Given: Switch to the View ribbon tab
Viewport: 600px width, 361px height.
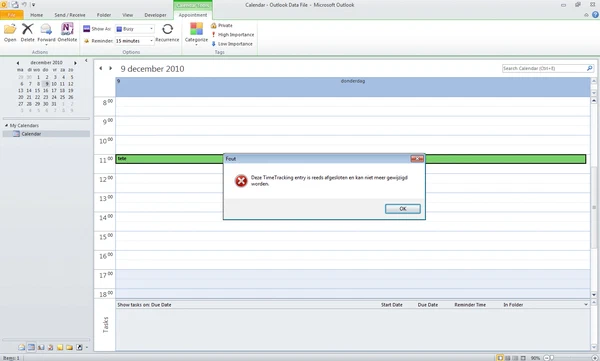Looking at the screenshot, I should click(127, 15).
